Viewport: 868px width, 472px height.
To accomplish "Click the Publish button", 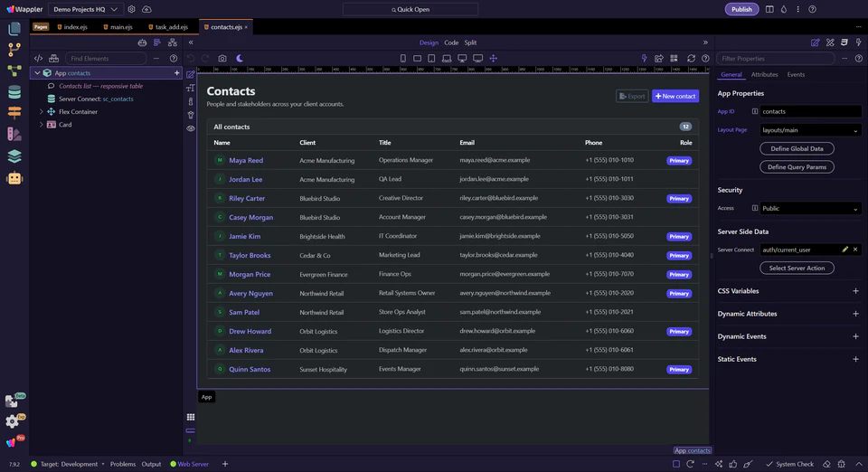I will pyautogui.click(x=741, y=9).
